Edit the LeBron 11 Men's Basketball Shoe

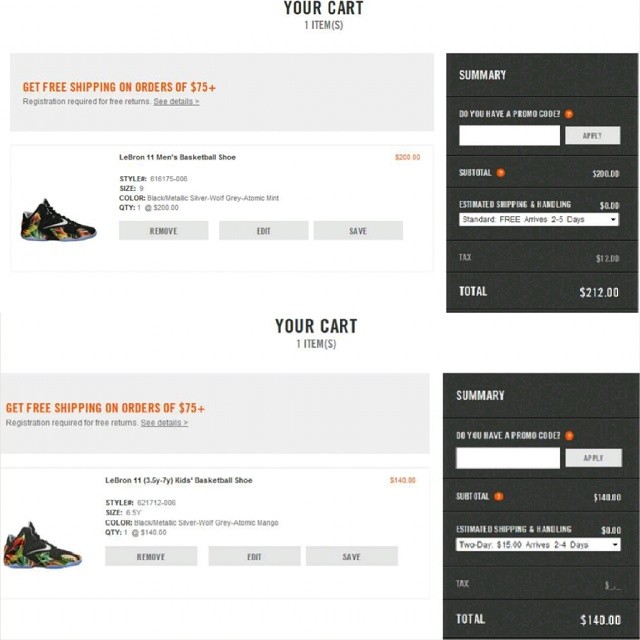(x=264, y=231)
